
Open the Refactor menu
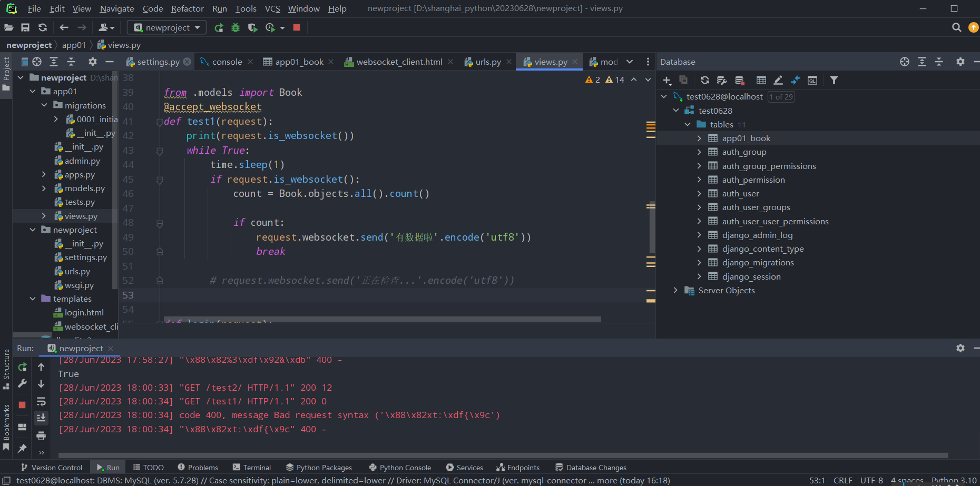(x=187, y=8)
